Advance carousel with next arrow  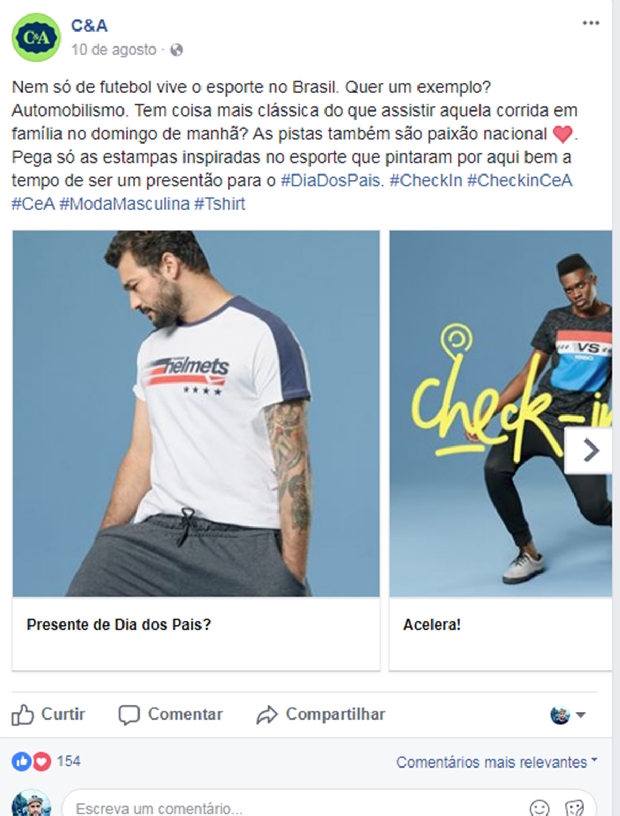pyautogui.click(x=590, y=450)
